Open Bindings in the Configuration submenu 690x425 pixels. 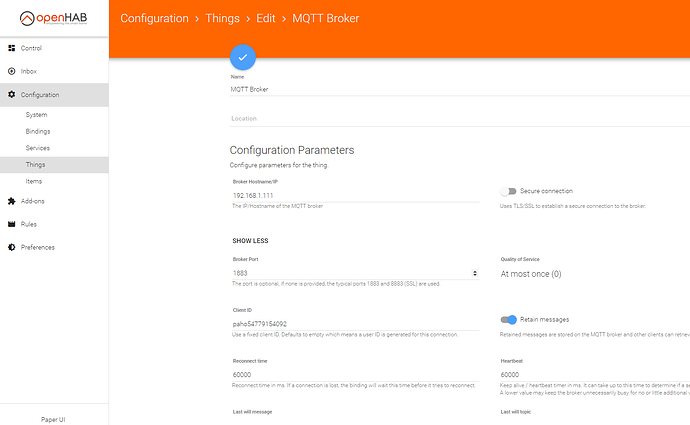(x=38, y=131)
